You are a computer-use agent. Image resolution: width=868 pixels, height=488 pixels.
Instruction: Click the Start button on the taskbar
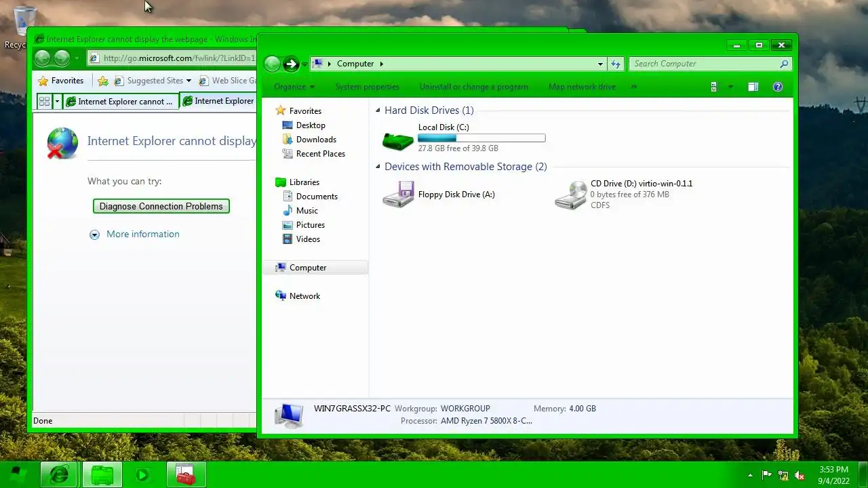tap(18, 474)
